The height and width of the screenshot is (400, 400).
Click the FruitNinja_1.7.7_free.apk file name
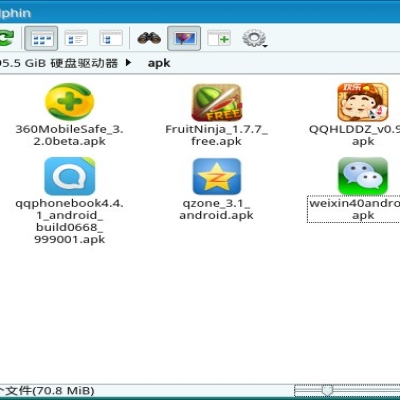click(216, 135)
